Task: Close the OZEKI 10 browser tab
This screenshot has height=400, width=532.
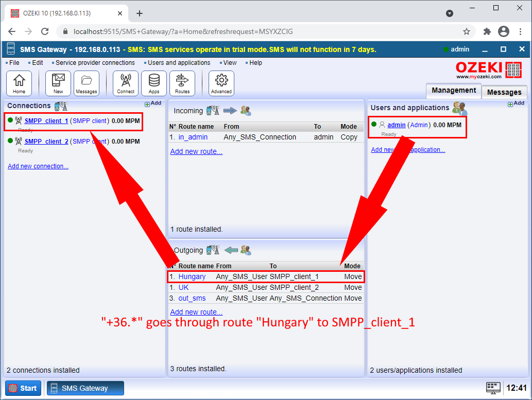Action: (x=120, y=13)
